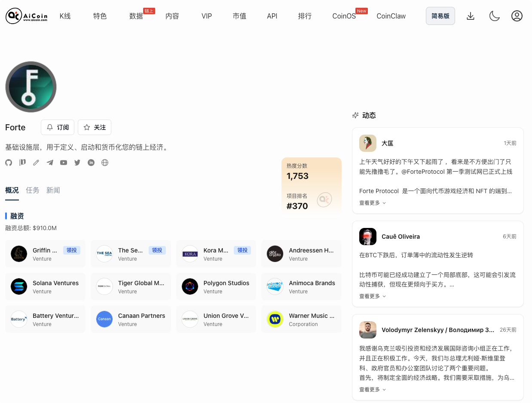Click the Volodymyr Zelenskyy author name
Viewport: 532px width, 403px height.
point(438,330)
